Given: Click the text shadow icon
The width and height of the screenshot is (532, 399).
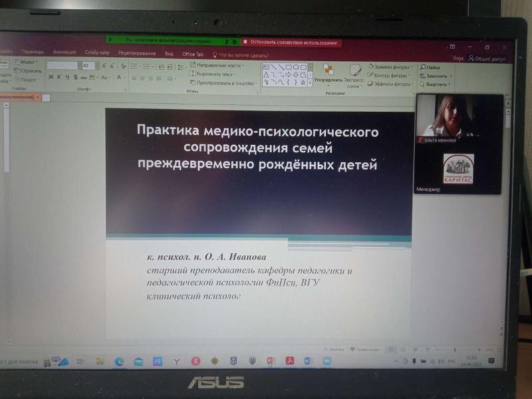Looking at the screenshot, I should click(76, 77).
